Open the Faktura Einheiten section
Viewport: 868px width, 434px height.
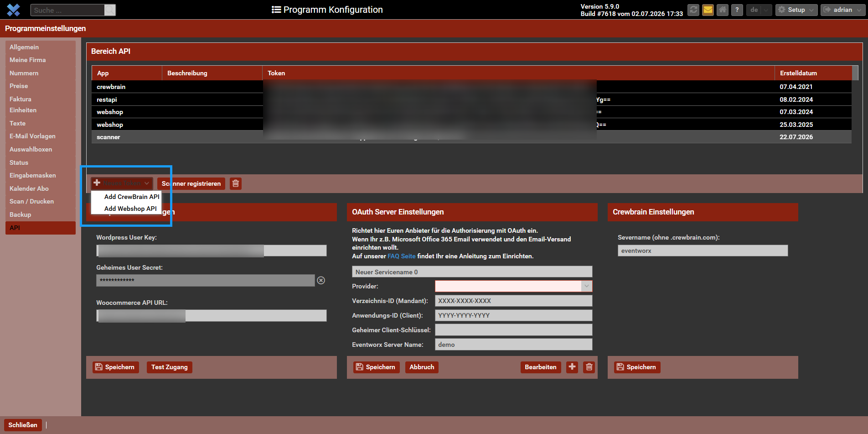coord(41,105)
